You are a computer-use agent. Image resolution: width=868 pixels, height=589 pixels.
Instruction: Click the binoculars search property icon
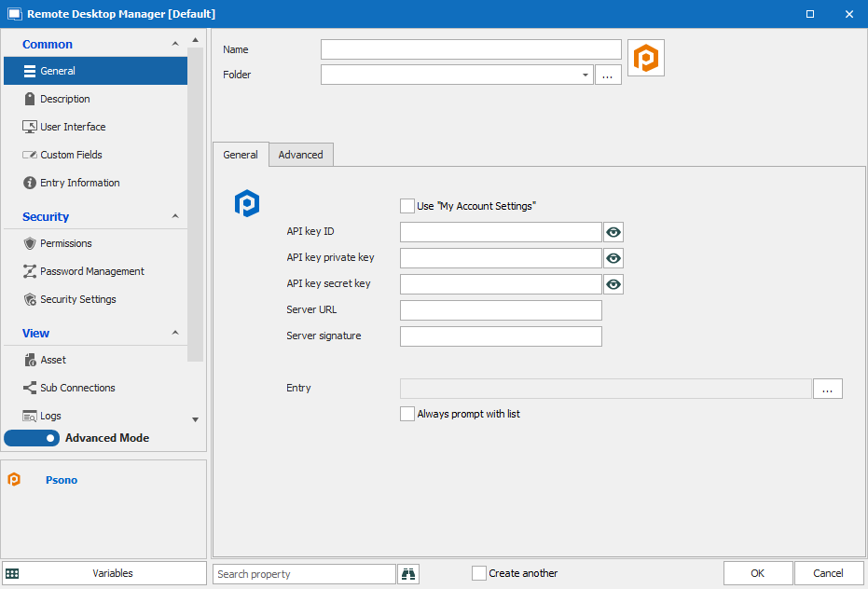click(x=408, y=574)
